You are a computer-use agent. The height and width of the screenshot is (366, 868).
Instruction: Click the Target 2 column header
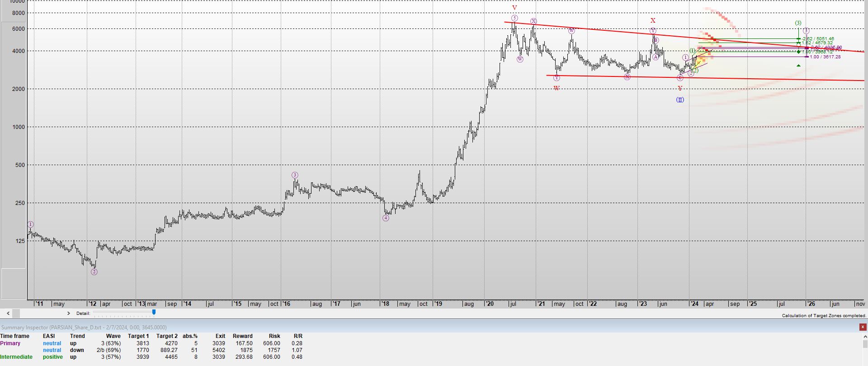tap(167, 336)
